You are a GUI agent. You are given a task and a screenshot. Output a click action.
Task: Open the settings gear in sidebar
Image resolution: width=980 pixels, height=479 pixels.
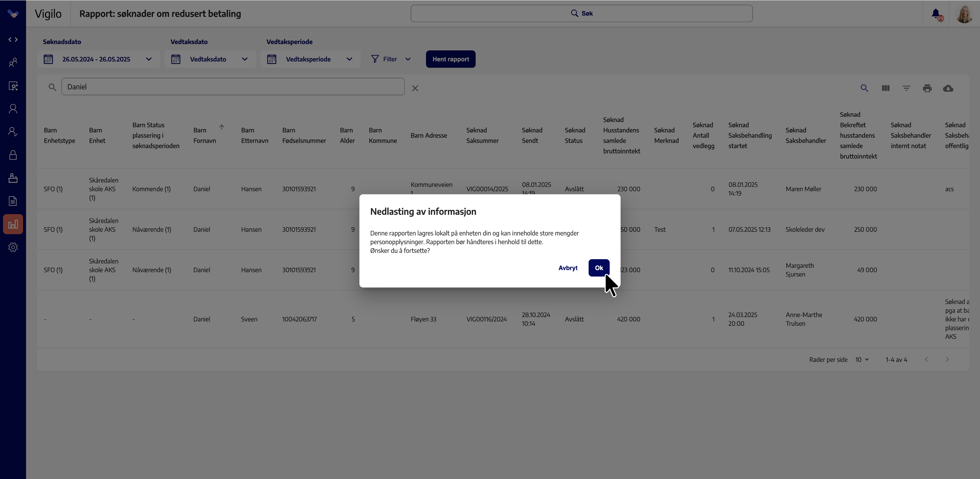(x=13, y=248)
